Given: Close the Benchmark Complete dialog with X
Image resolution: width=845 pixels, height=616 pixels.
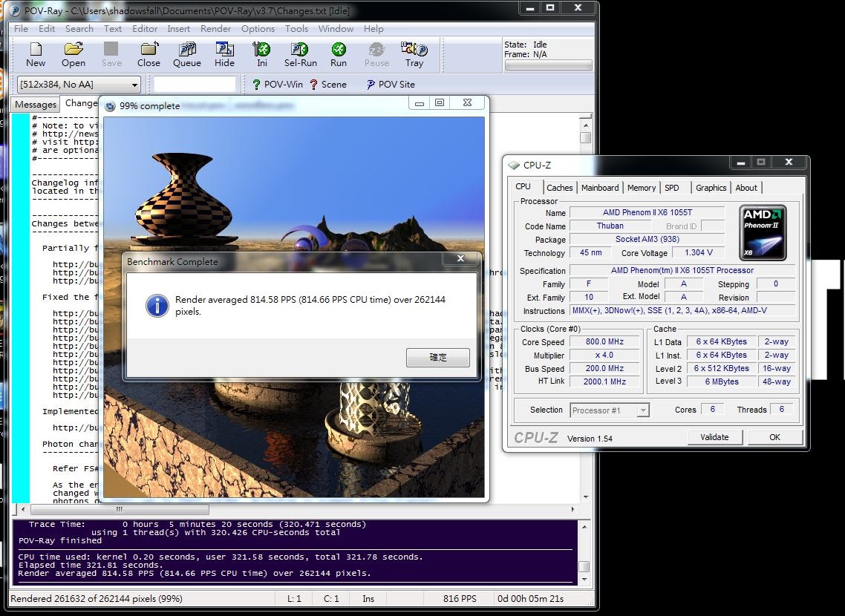Looking at the screenshot, I should (x=461, y=259).
